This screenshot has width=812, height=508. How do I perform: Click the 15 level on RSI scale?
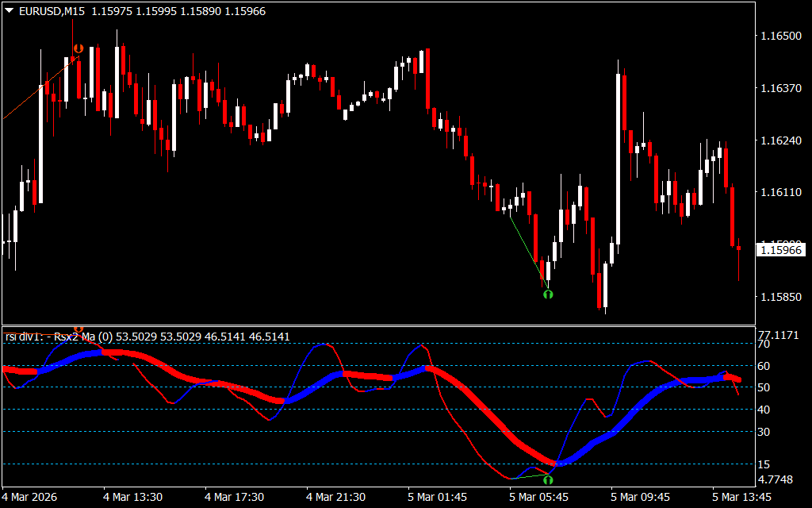pos(764,464)
